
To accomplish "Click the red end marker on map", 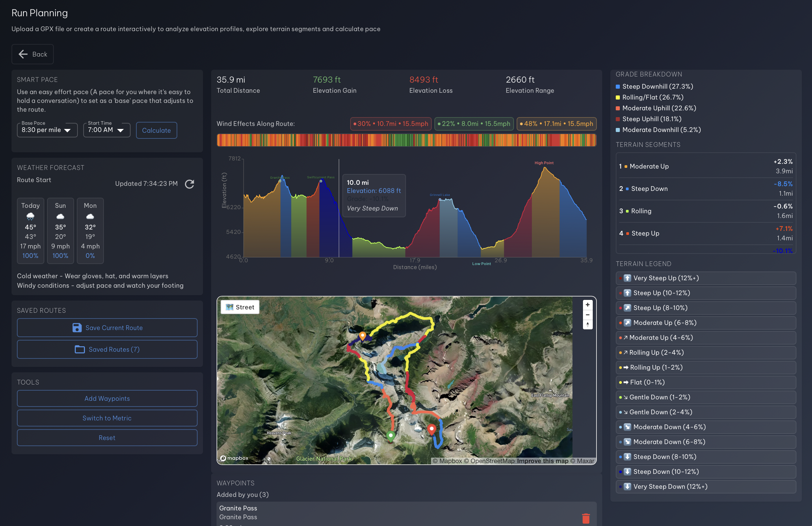I will tap(432, 429).
